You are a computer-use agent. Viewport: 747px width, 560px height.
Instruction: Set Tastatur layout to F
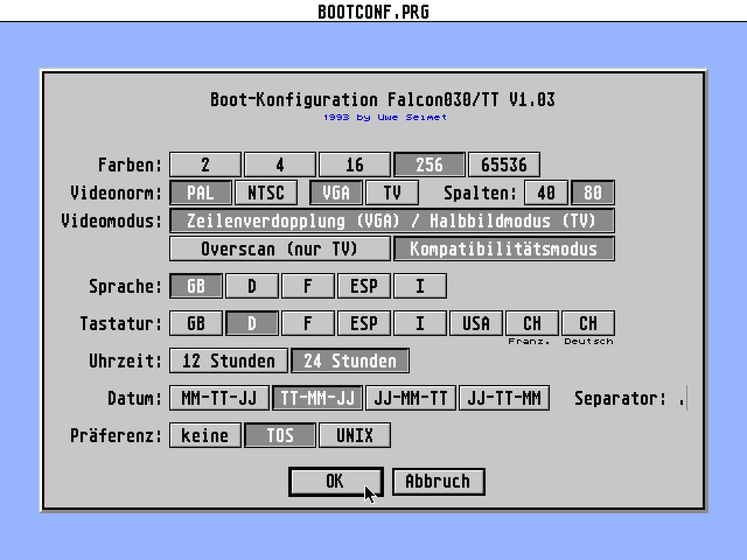(x=308, y=323)
